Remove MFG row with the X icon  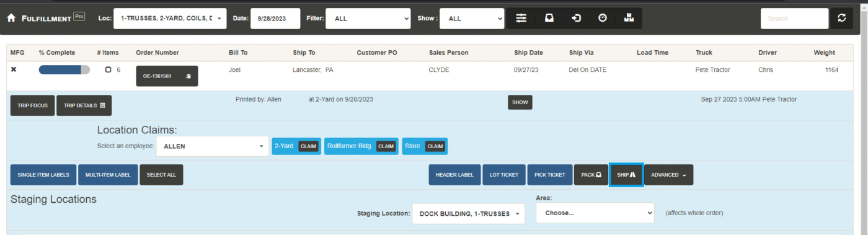[x=14, y=69]
